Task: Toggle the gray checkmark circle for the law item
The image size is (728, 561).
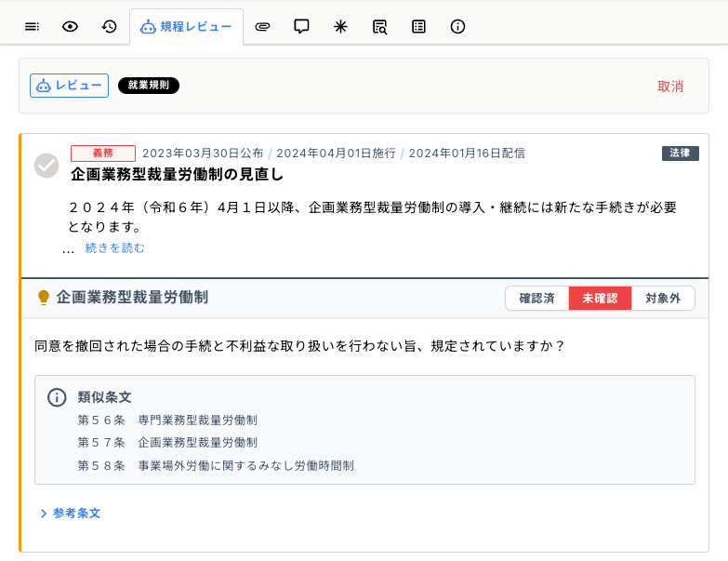Action: point(46,166)
